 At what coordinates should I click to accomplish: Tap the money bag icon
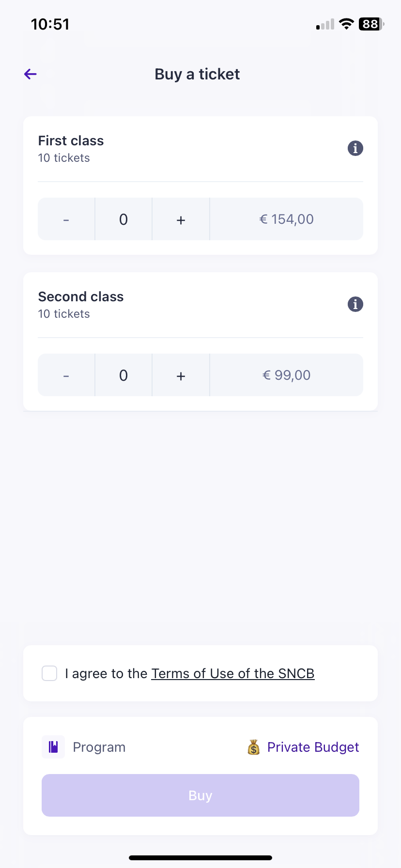(x=254, y=747)
